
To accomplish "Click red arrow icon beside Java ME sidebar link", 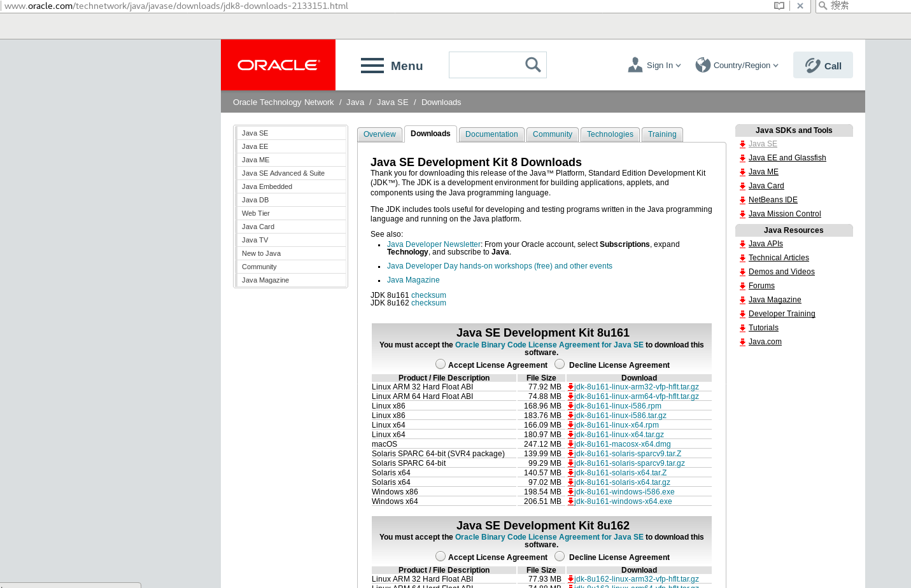I will point(742,172).
